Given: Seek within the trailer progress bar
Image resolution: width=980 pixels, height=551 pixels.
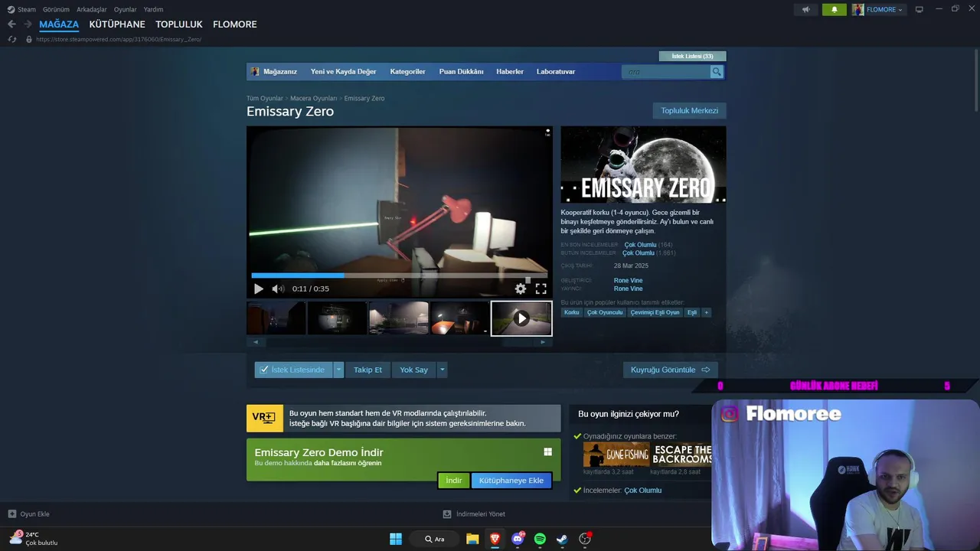Looking at the screenshot, I should pyautogui.click(x=399, y=275).
